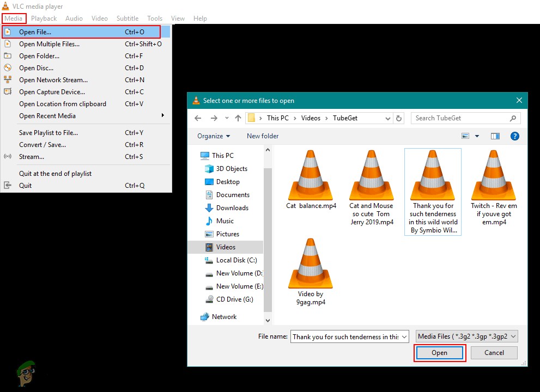The width and height of the screenshot is (540, 392).
Task: Click the Open Capture Device icon
Action: point(8,91)
